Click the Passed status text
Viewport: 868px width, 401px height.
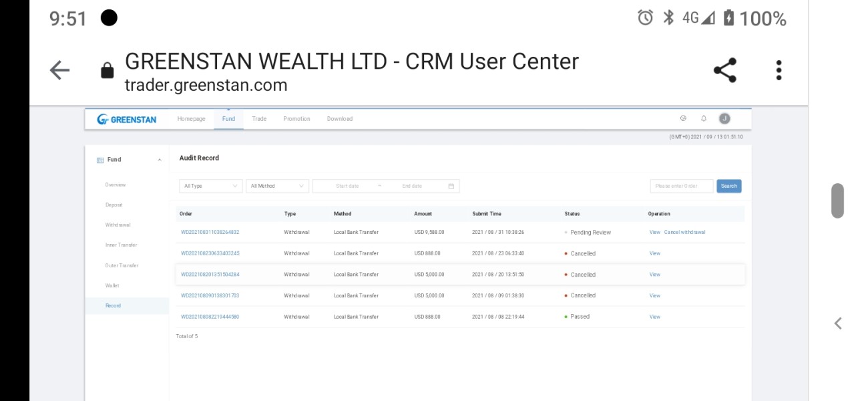[580, 317]
